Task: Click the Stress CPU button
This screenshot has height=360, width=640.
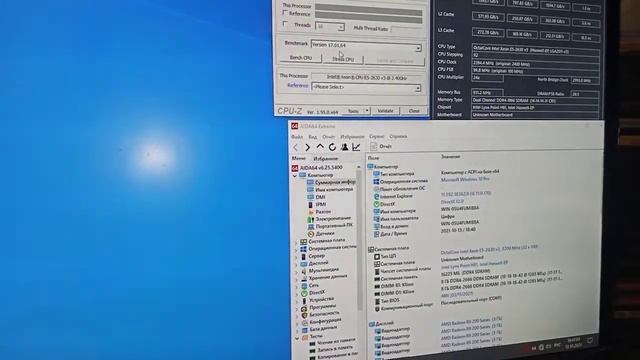Action: [343, 60]
